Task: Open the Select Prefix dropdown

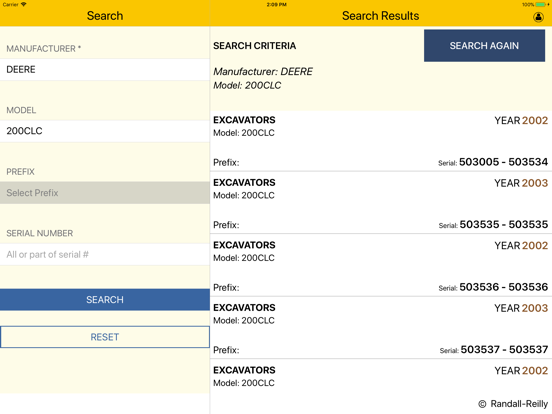Action: (105, 193)
